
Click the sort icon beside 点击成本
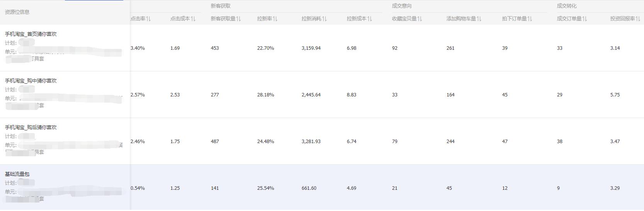(194, 19)
